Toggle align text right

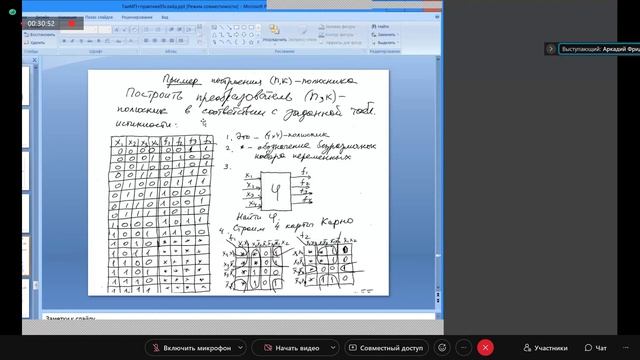pos(163,41)
